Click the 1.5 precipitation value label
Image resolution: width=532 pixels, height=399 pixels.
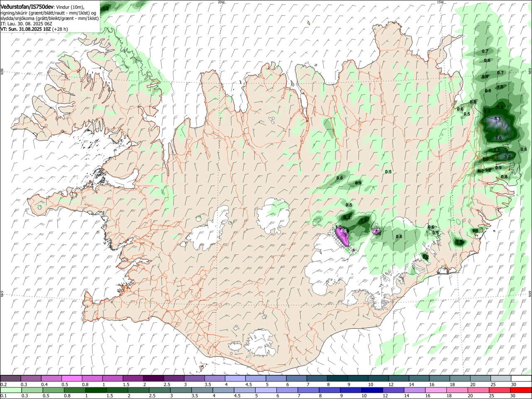click(x=485, y=159)
